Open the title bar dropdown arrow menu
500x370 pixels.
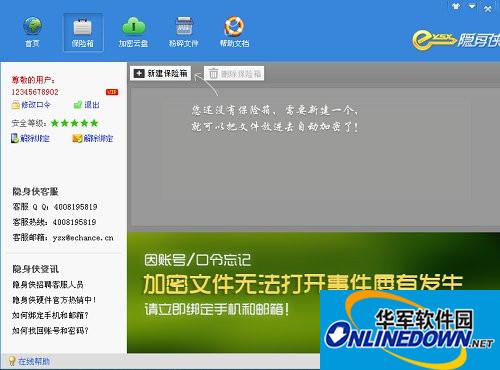click(x=472, y=6)
